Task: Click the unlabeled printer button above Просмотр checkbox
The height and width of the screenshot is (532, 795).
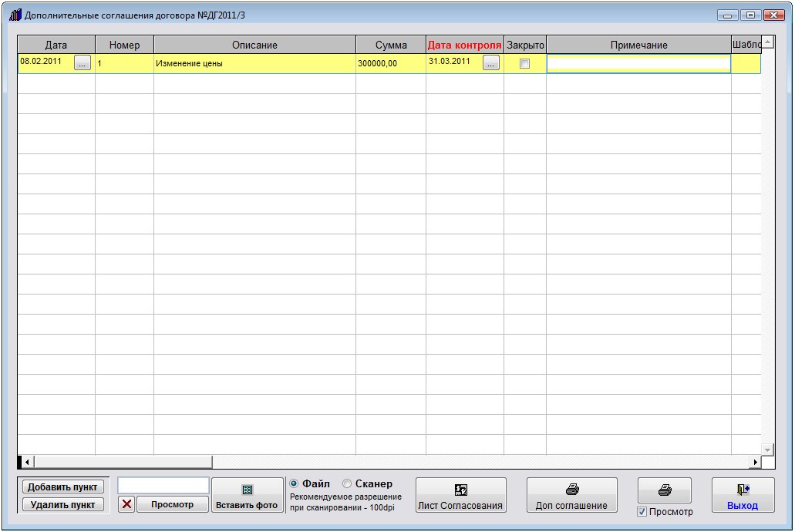Action: 664,490
